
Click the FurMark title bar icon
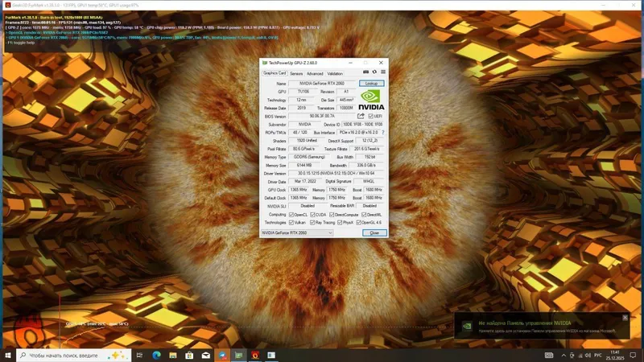[x=8, y=5]
